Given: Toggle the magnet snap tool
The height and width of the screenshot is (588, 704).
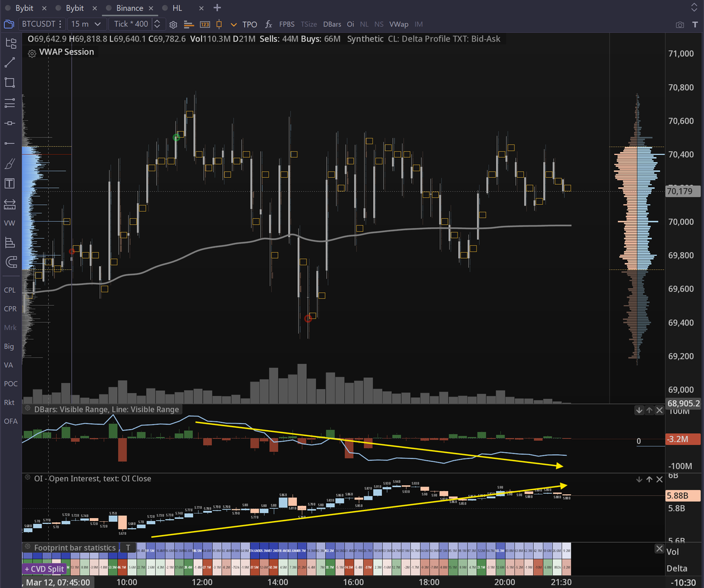Looking at the screenshot, I should coord(10,262).
